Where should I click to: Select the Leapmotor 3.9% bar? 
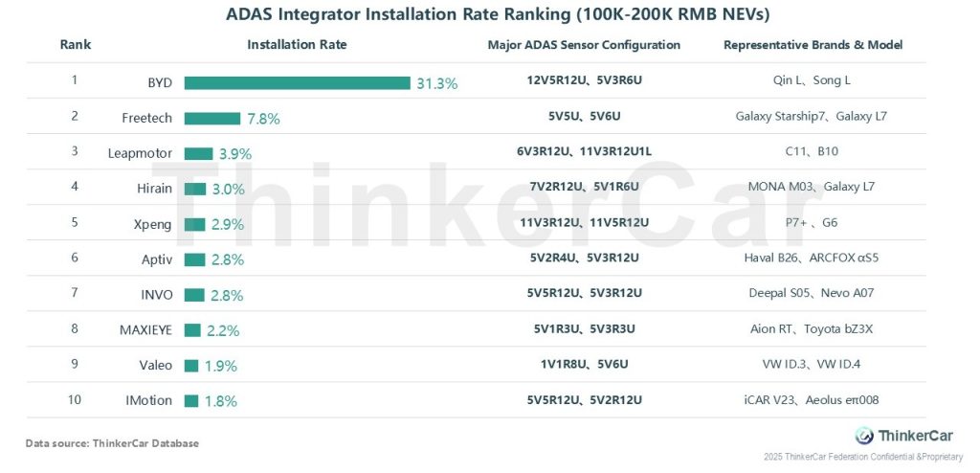click(198, 153)
